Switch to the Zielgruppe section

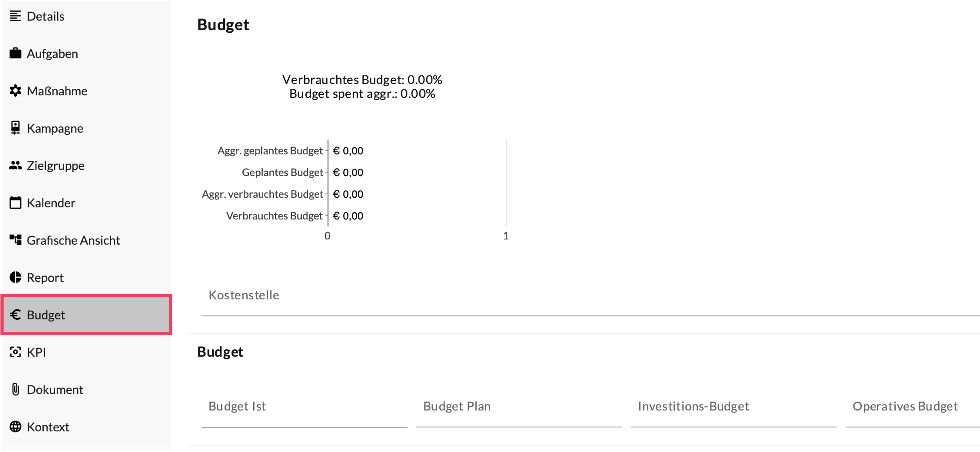[x=56, y=165]
